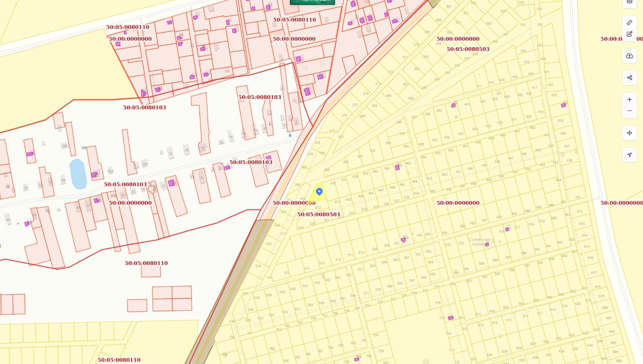The height and width of the screenshot is (364, 643).
Task: Share the current map view
Action: tap(629, 78)
